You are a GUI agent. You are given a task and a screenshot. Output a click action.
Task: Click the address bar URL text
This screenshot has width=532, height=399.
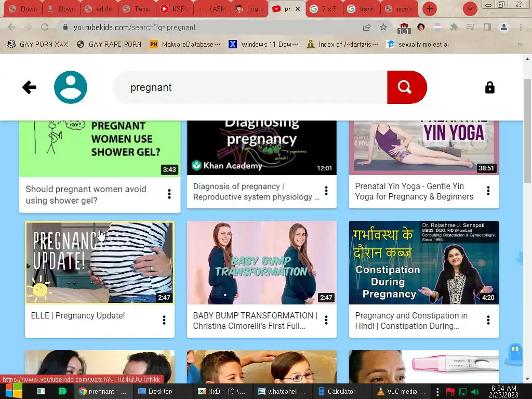point(135,27)
